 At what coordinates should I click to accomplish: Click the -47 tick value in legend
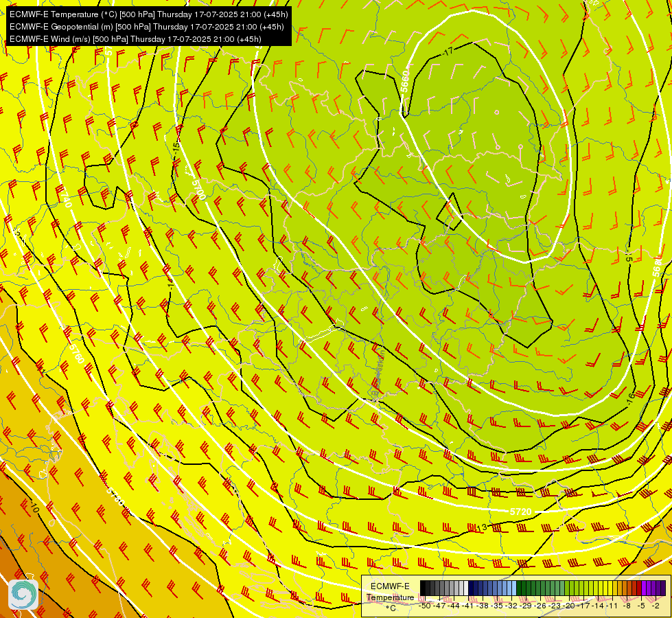pyautogui.click(x=440, y=606)
